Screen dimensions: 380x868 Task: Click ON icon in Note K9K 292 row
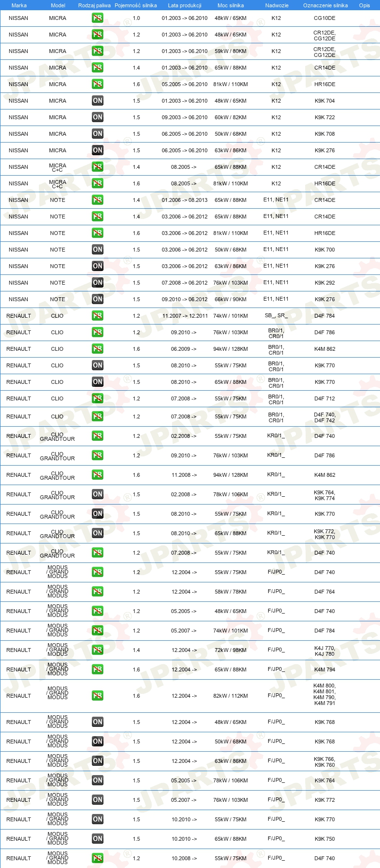point(98,283)
